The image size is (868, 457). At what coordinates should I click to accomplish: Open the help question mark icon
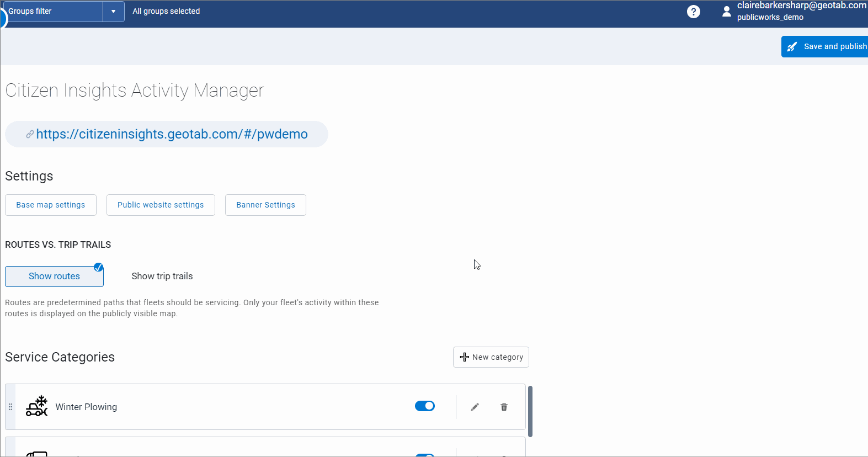click(x=694, y=12)
